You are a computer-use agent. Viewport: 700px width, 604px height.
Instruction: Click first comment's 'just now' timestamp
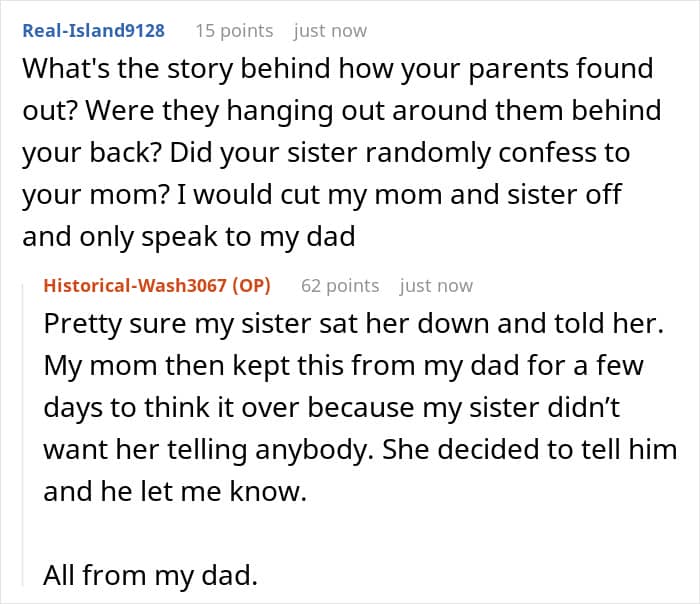(x=330, y=31)
